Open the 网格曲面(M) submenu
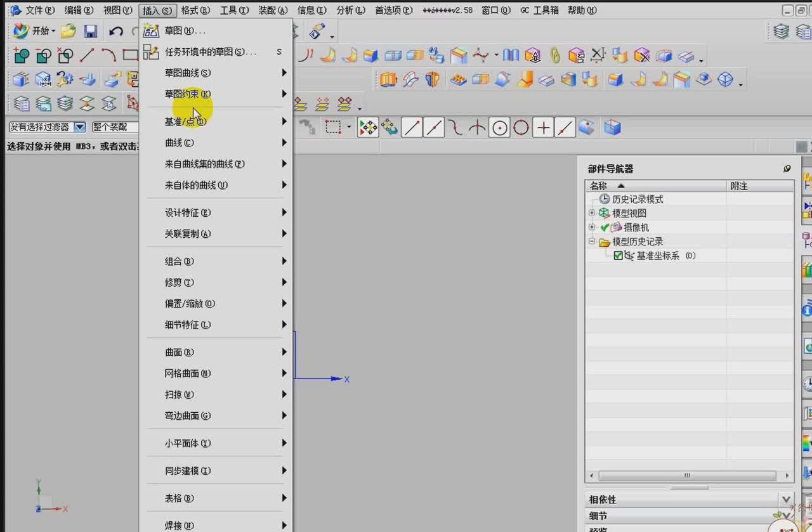This screenshot has width=812, height=532. [216, 373]
